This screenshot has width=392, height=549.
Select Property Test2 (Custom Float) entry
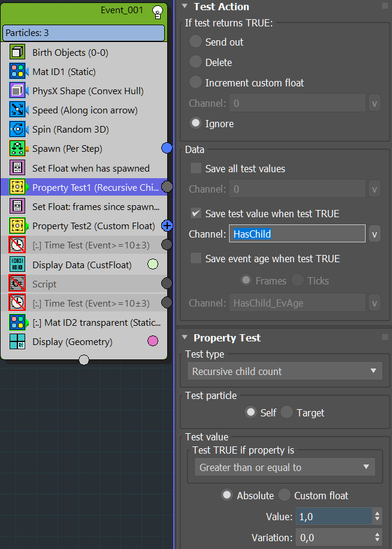point(93,226)
